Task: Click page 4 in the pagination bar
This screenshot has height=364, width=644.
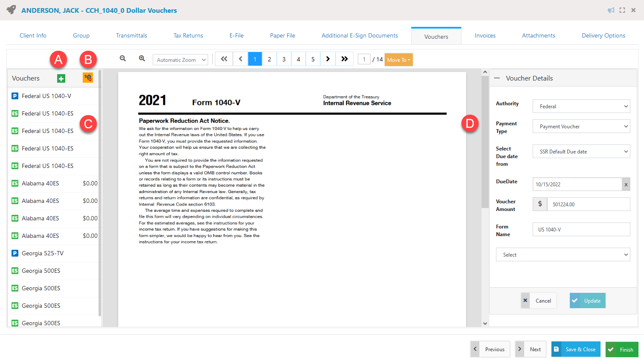Action: tap(298, 59)
